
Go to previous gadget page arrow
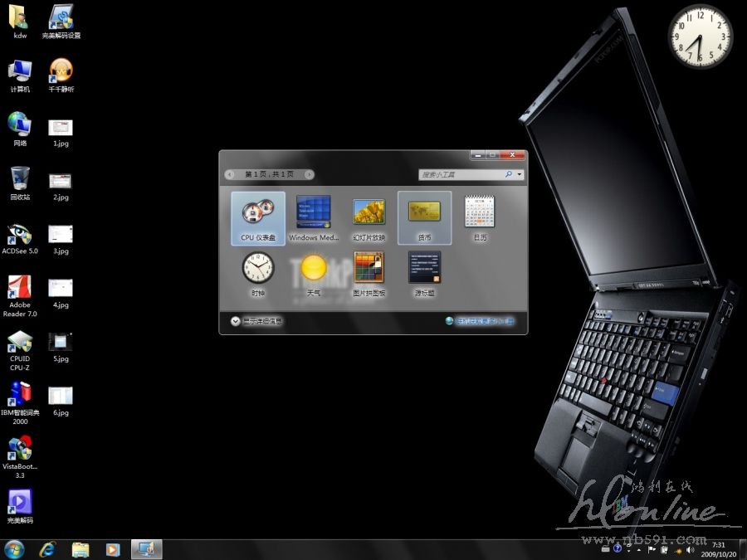[x=230, y=175]
